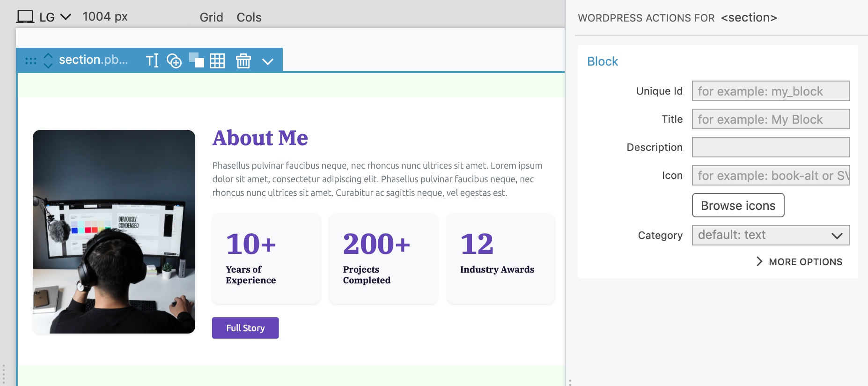Click the add element plus icon

[x=174, y=61]
